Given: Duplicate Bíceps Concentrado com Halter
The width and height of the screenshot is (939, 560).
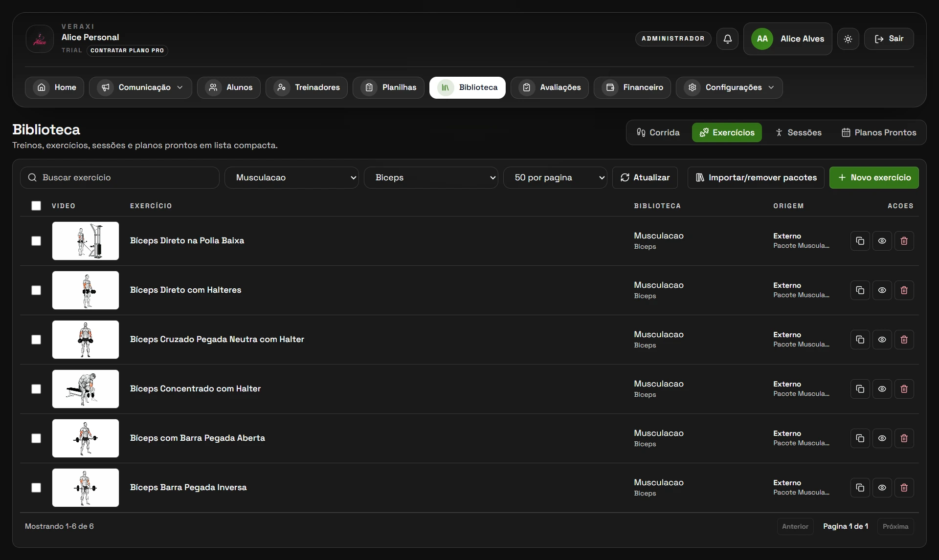Looking at the screenshot, I should (860, 389).
